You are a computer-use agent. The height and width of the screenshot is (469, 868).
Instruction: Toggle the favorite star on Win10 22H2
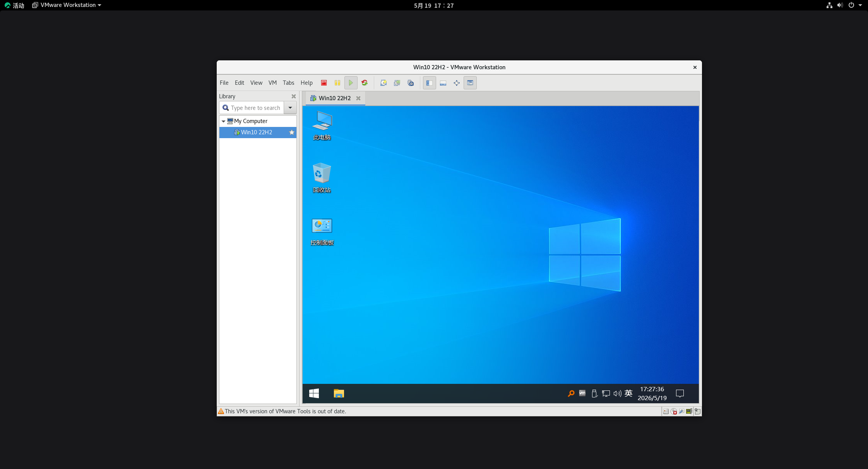tap(292, 132)
